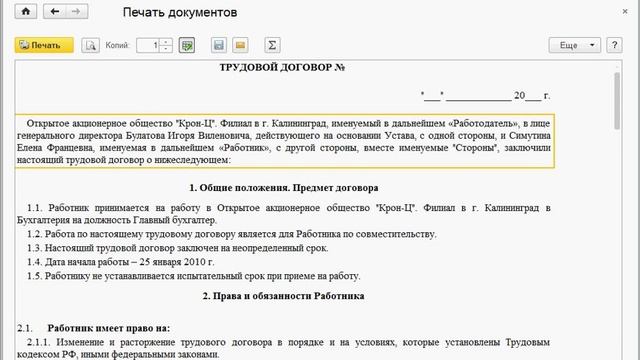Click clause 2.1.1 about Изменение и расторжение
This screenshot has height=360, width=640.
[283, 348]
